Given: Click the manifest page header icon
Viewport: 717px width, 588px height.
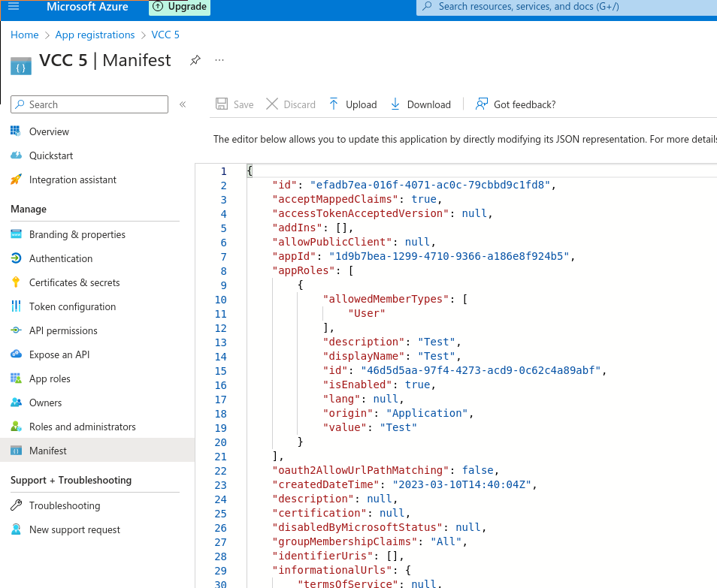Looking at the screenshot, I should coord(21,66).
